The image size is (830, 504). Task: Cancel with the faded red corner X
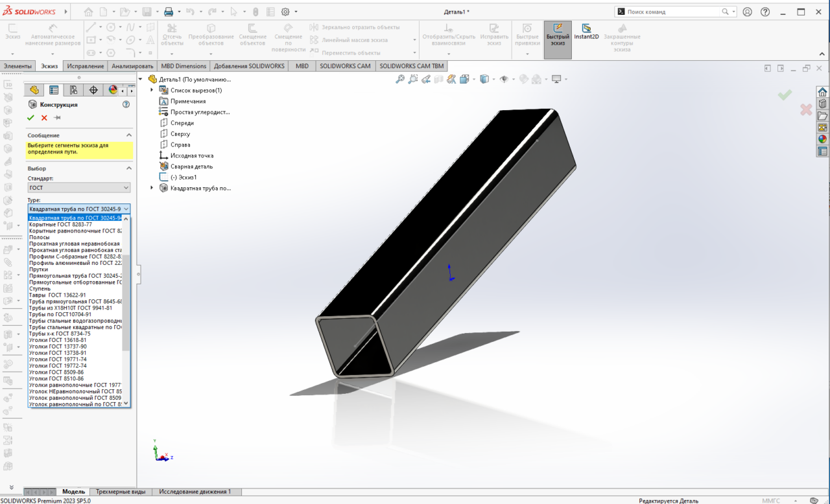coord(806,110)
